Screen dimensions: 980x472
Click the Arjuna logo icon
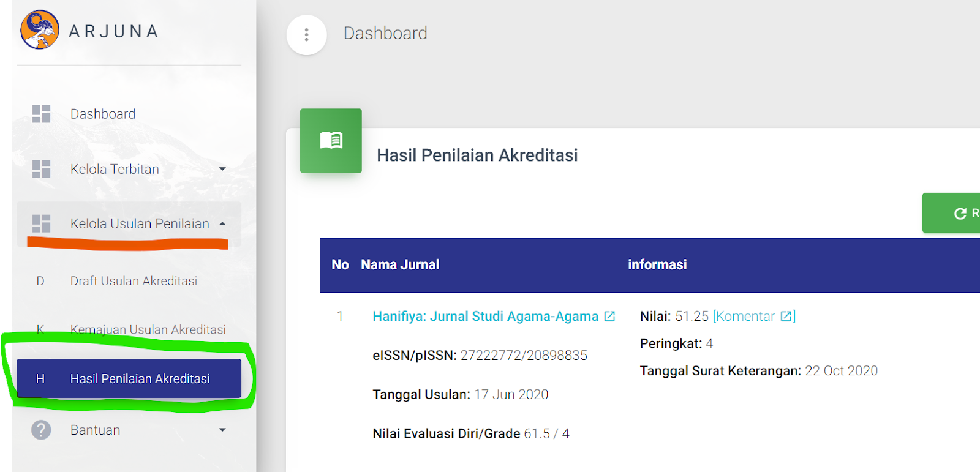40,29
